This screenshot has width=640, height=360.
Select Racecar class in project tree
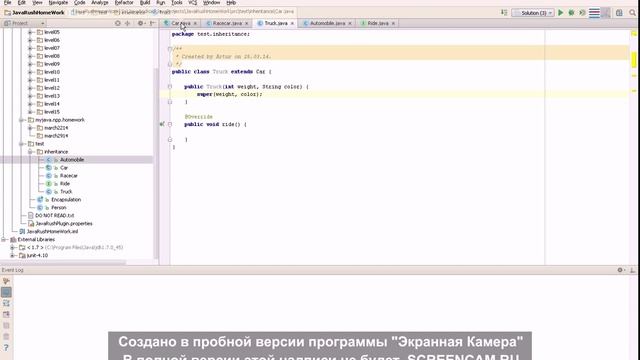click(x=68, y=176)
